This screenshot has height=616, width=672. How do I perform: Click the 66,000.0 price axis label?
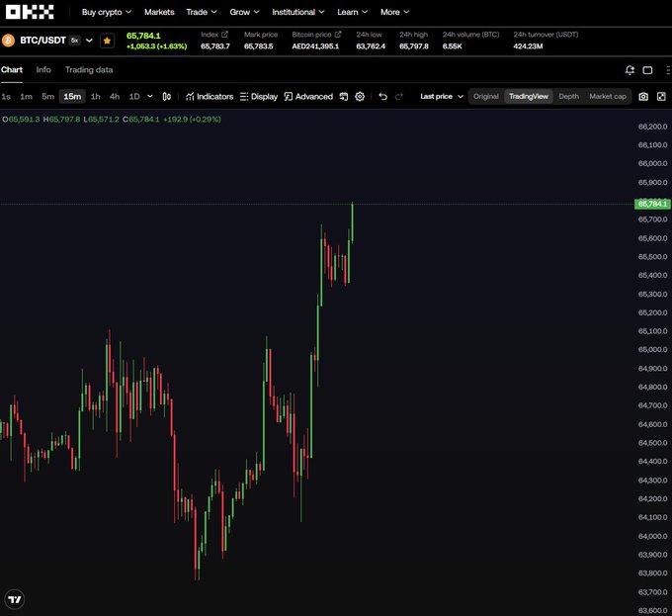coord(652,164)
